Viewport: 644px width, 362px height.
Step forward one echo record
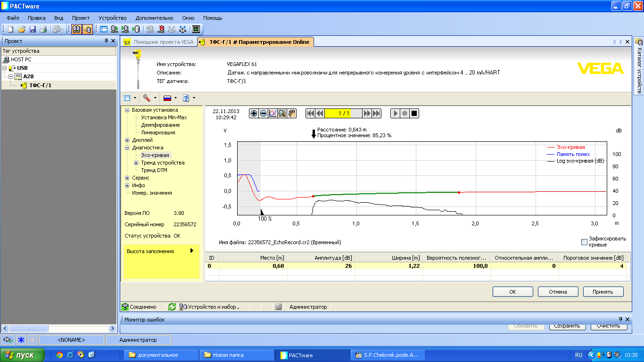point(367,113)
